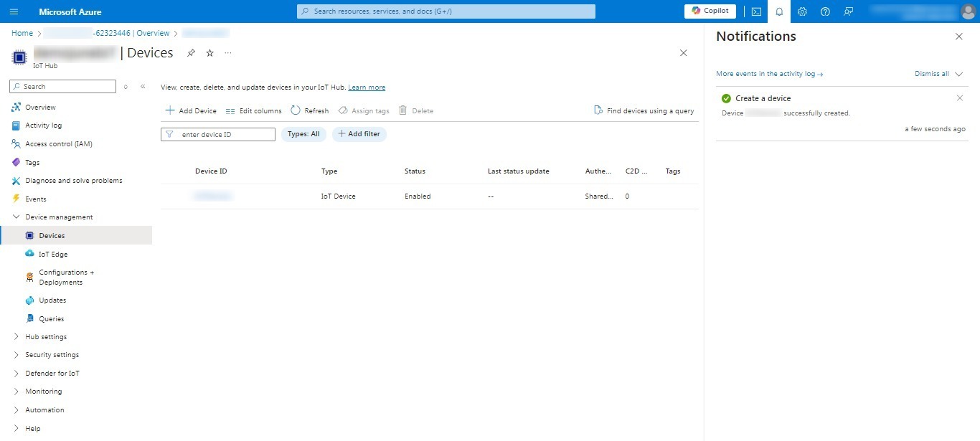The image size is (980, 441).
Task: Open the feedback icon in top bar
Action: [848, 11]
